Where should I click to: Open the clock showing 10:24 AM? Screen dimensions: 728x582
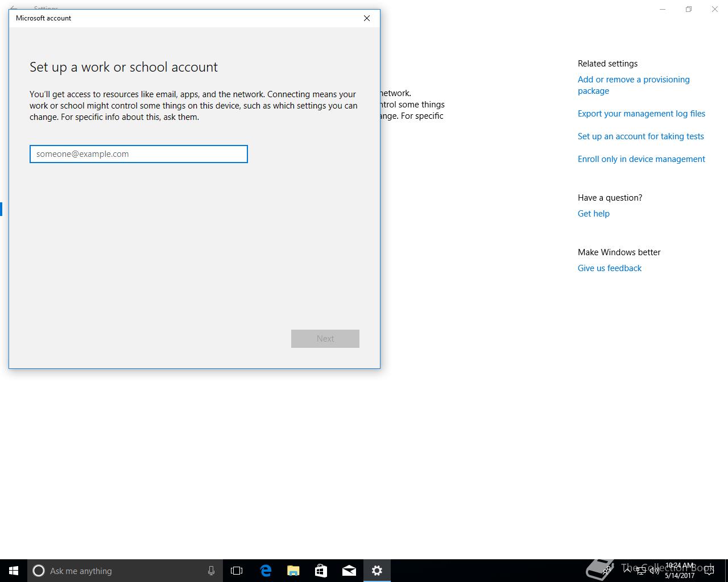coord(680,571)
